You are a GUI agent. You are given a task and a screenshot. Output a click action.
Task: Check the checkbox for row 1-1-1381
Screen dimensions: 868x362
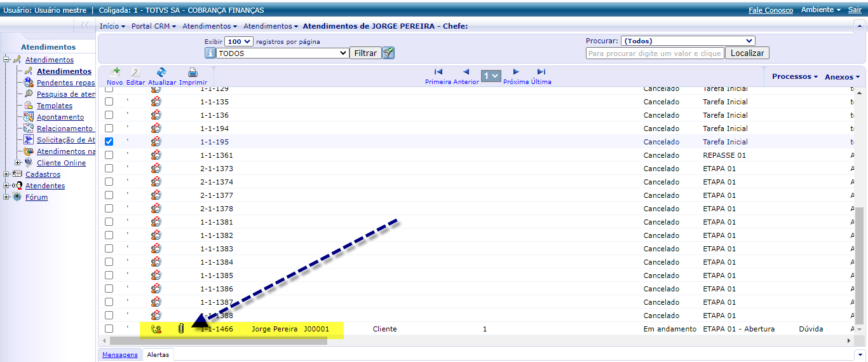(x=109, y=222)
